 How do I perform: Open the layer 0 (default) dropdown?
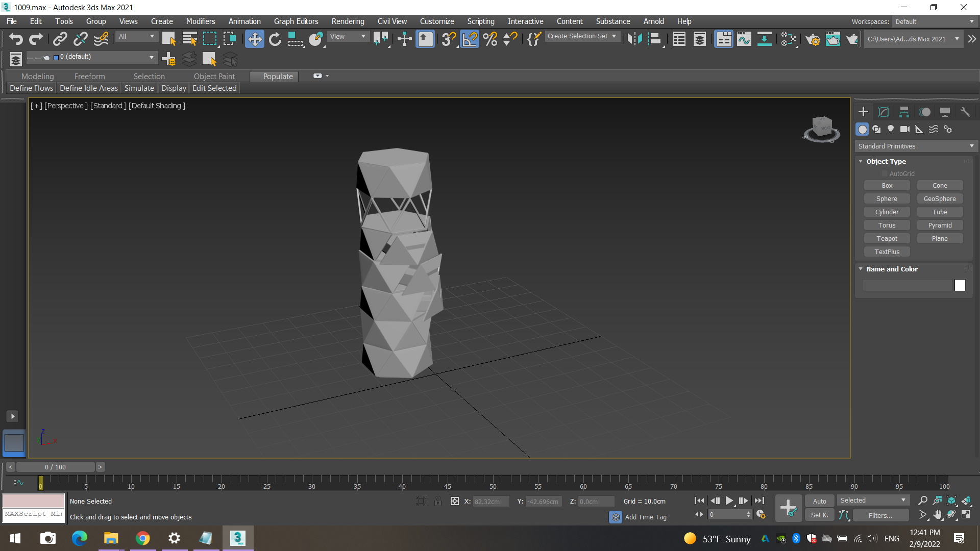(152, 57)
